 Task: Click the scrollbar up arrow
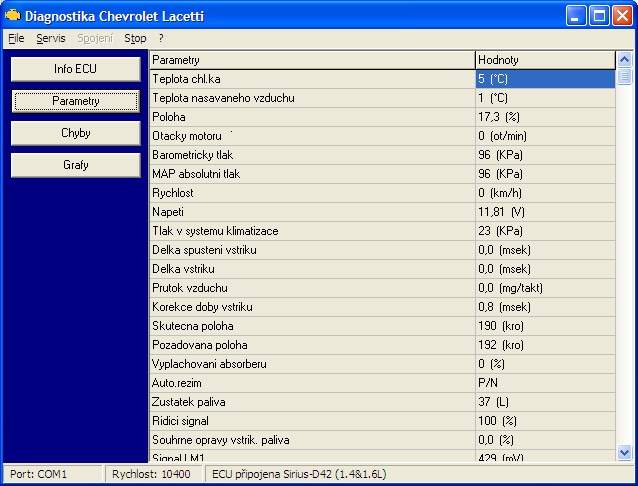click(x=624, y=60)
